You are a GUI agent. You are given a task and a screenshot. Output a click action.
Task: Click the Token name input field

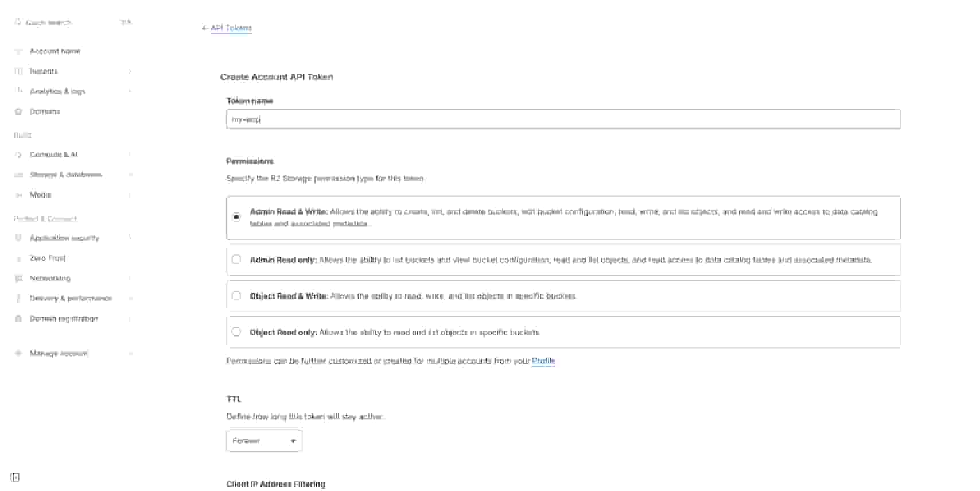562,119
